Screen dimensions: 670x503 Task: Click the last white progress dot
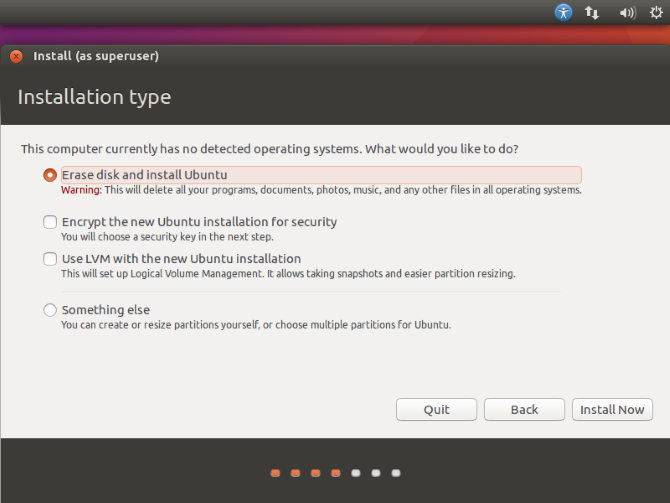[396, 473]
